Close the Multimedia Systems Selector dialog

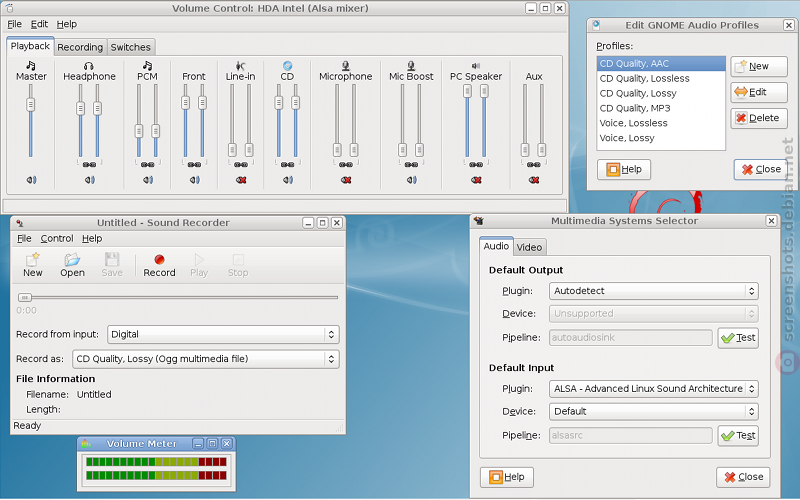pos(743,477)
